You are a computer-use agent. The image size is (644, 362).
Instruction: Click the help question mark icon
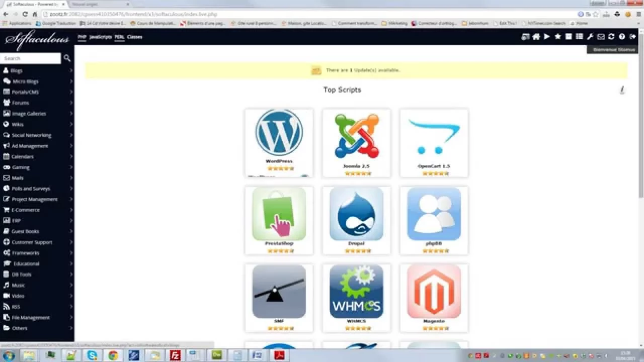(x=622, y=37)
